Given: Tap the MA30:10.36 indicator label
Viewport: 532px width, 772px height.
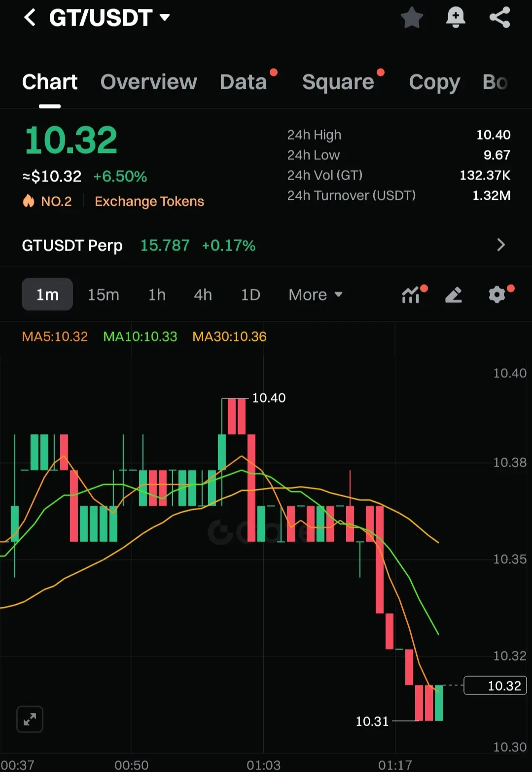Looking at the screenshot, I should [x=229, y=336].
